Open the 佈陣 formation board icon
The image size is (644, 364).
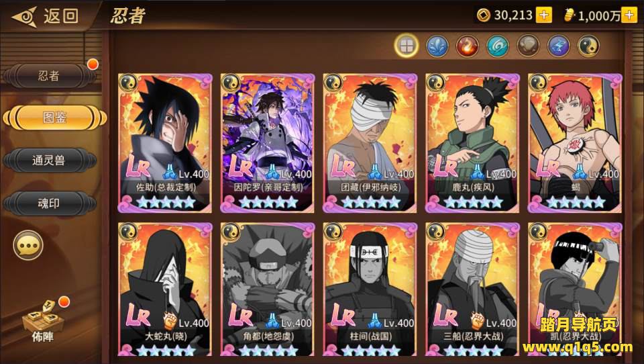point(42,321)
